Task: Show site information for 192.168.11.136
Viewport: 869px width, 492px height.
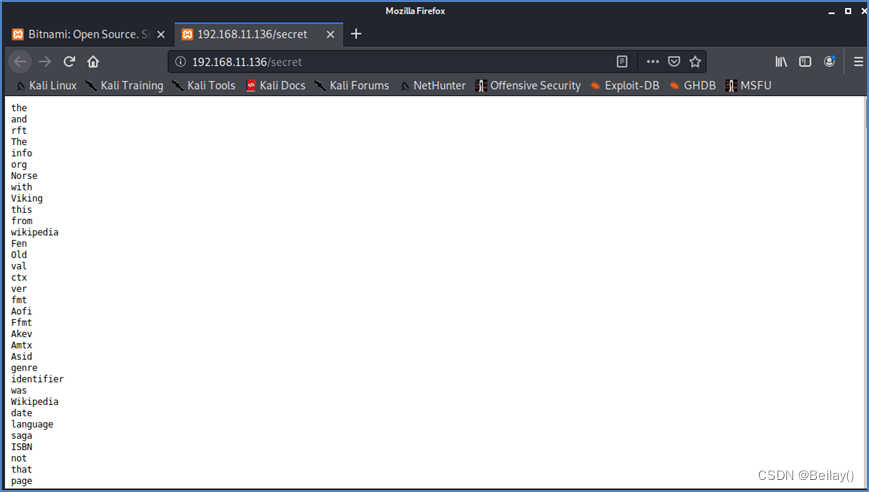Action: pos(181,62)
